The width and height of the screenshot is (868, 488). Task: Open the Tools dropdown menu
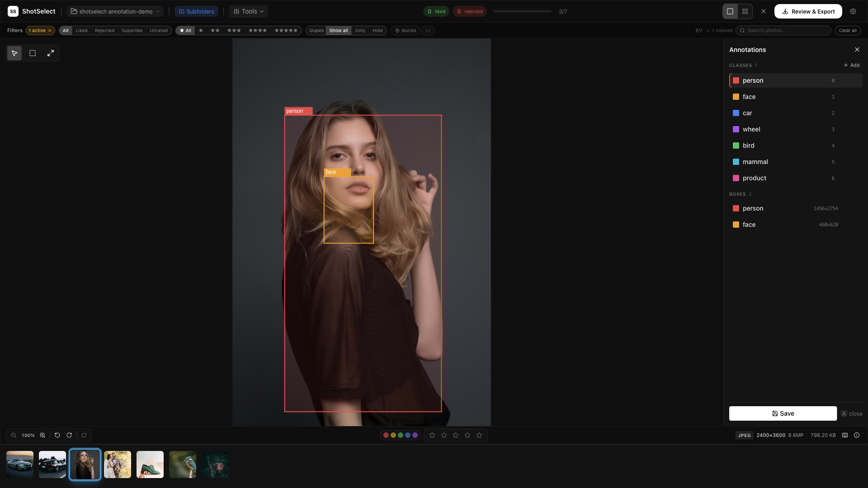click(x=248, y=11)
